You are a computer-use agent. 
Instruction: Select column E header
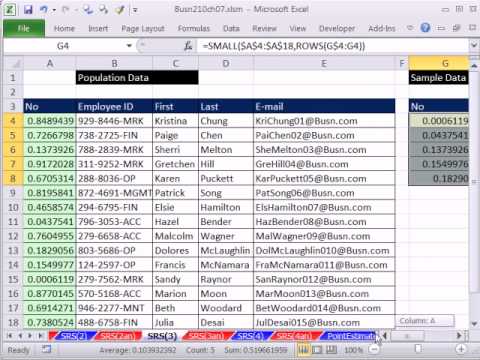(x=324, y=63)
